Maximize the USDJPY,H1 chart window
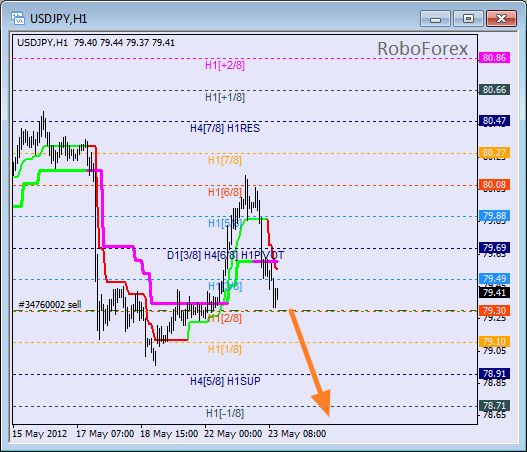527x452 pixels. pos(468,18)
